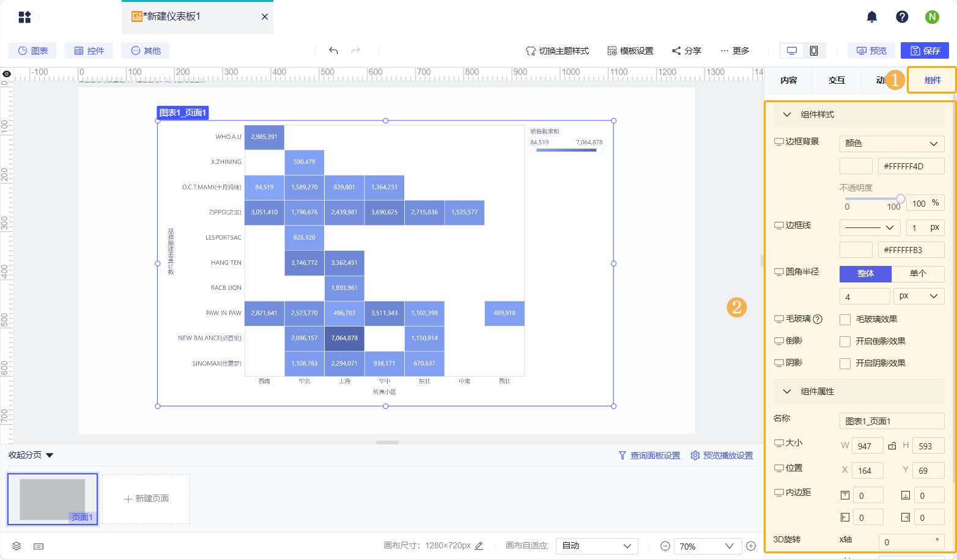Click 切换主题样式
Viewport: 957px width, 560px height.
pyautogui.click(x=557, y=51)
